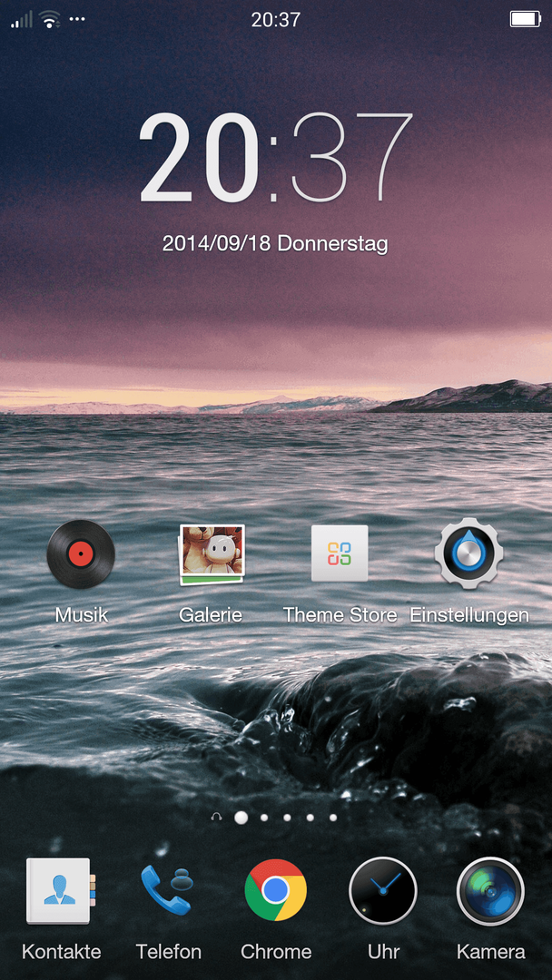552x980 pixels.
Task: Open the Uhr clock app
Action: pyautogui.click(x=382, y=891)
